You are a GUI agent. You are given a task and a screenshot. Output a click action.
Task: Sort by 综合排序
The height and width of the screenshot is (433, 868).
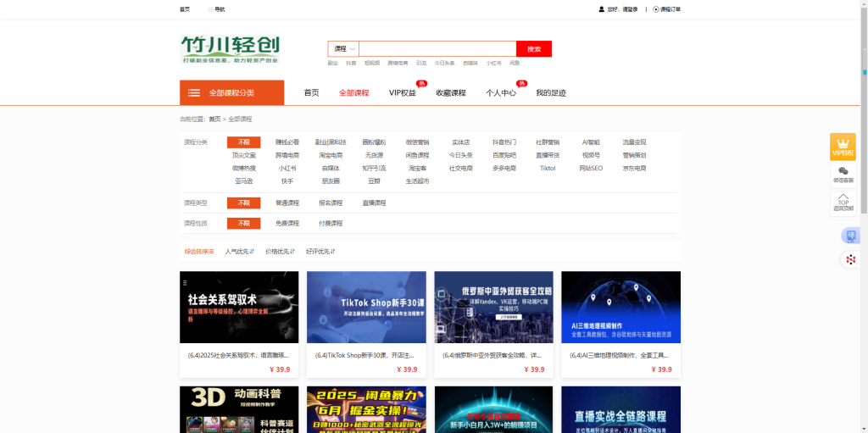[x=199, y=252]
